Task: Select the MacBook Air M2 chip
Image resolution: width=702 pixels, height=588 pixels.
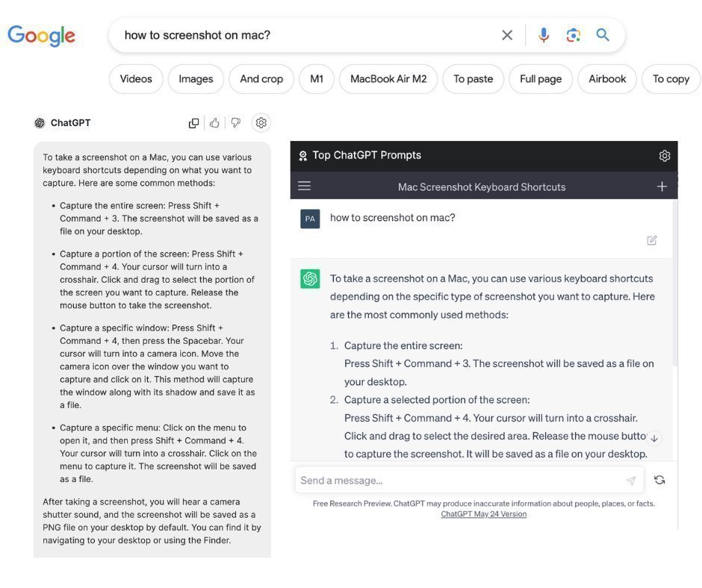Action: point(388,79)
